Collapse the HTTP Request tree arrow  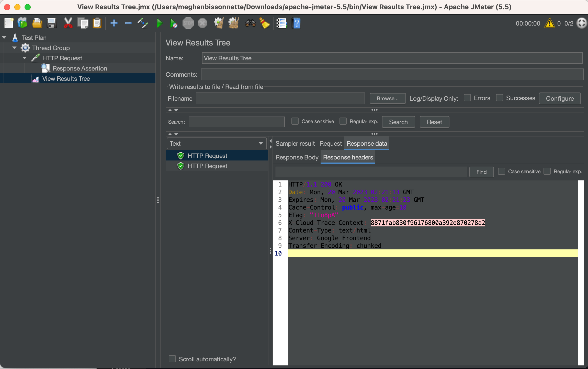coord(25,58)
